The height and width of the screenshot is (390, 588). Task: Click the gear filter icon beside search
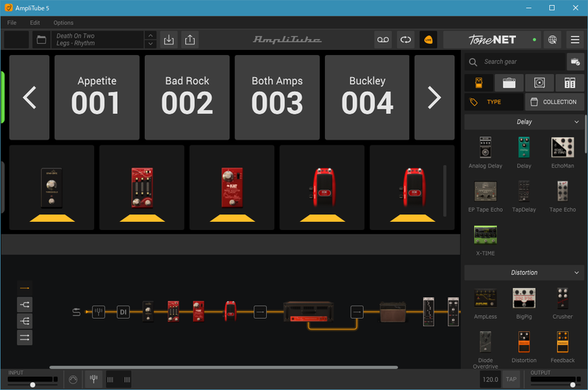575,62
